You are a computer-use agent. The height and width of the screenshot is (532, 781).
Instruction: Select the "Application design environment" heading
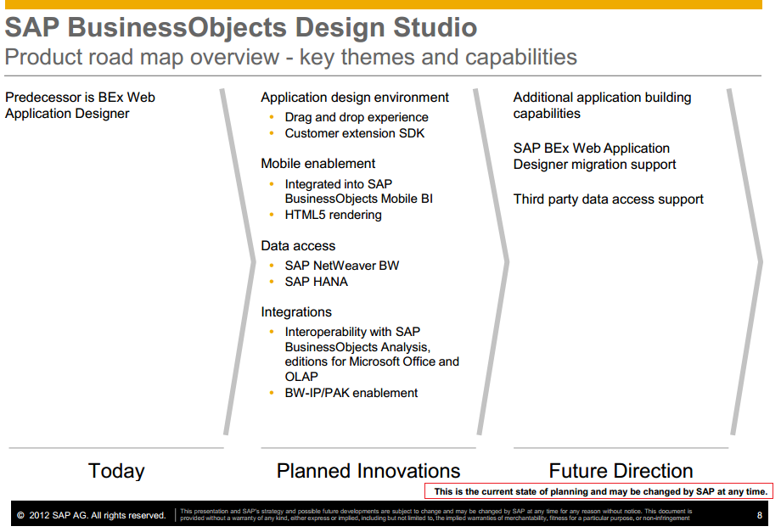[x=355, y=98]
